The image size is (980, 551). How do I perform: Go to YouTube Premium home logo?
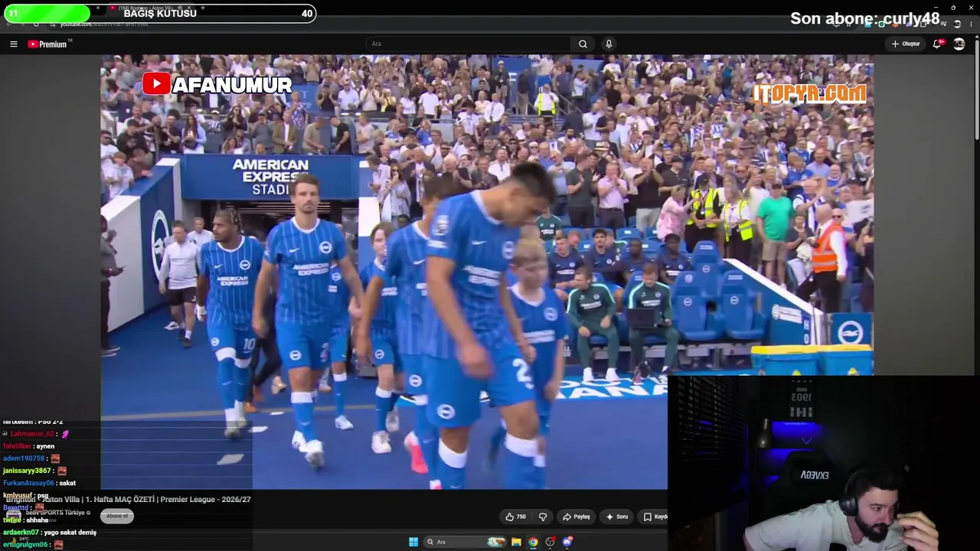pos(49,44)
